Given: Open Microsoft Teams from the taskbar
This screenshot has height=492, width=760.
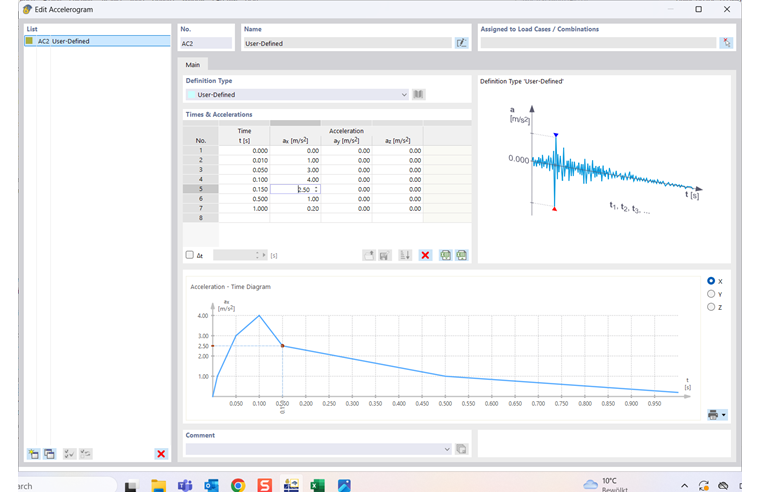Looking at the screenshot, I should click(185, 485).
